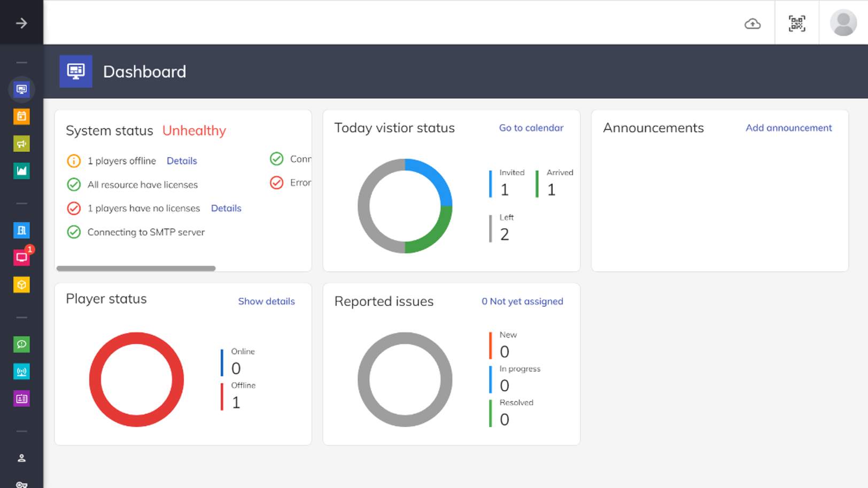Open the cyan broadcast signal sidebar icon
Image resolution: width=868 pixels, height=488 pixels.
(x=21, y=371)
